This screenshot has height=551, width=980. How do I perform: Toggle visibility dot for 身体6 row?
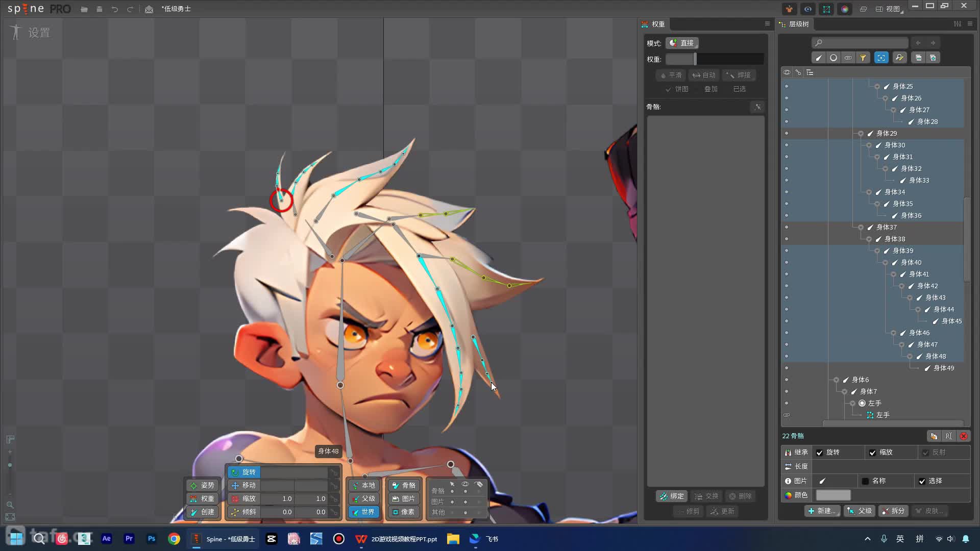[787, 380]
